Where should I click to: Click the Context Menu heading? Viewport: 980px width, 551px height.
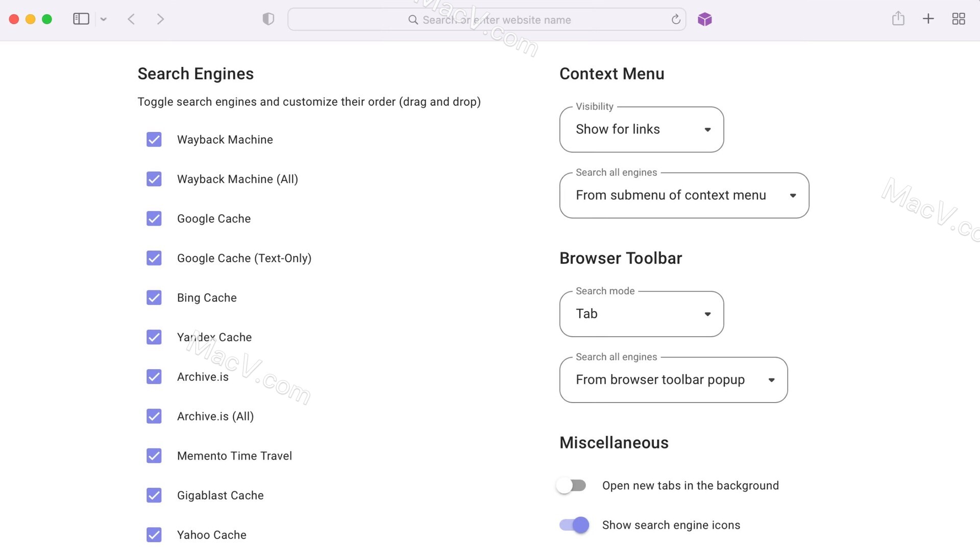click(612, 74)
